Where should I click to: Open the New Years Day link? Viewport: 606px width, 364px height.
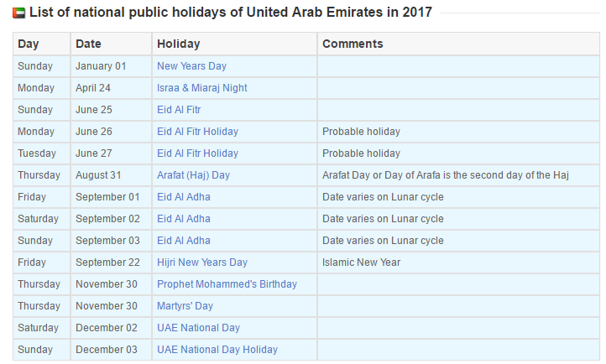coord(191,66)
